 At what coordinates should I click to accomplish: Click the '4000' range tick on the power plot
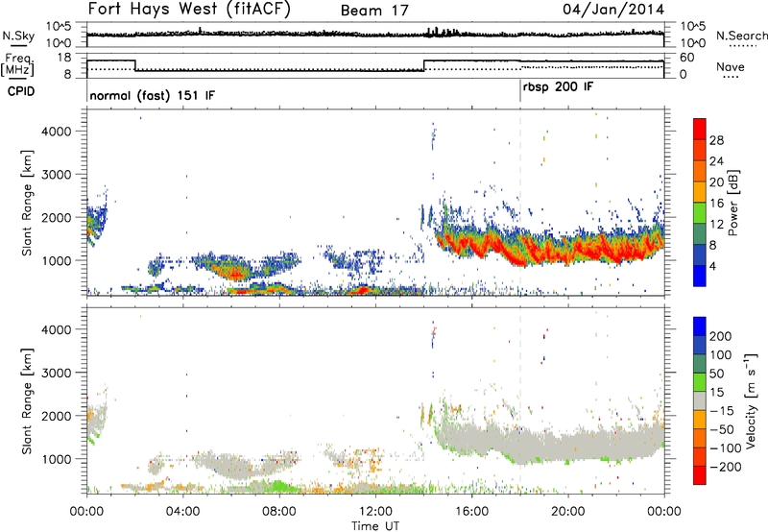pyautogui.click(x=56, y=132)
